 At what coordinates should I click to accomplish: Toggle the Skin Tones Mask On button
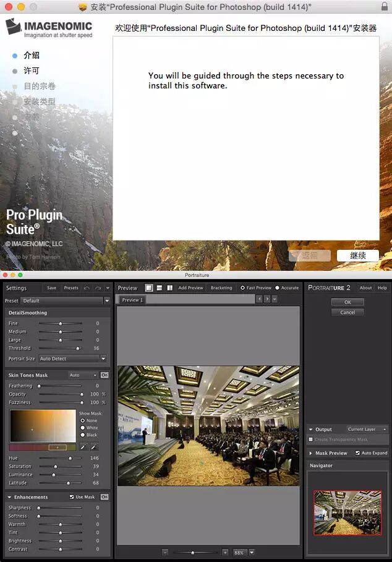tap(104, 375)
